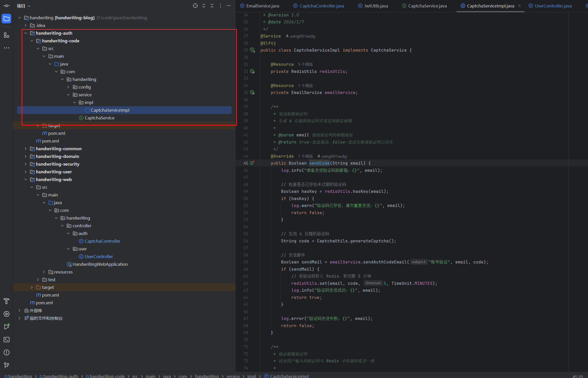Click the override gutter icon on line 45

[252, 163]
